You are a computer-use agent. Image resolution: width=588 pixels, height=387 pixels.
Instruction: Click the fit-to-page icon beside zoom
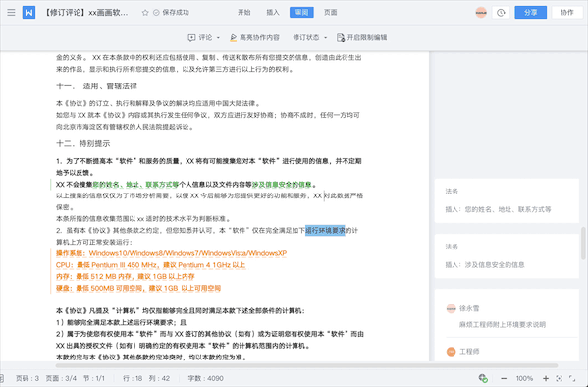click(560, 378)
